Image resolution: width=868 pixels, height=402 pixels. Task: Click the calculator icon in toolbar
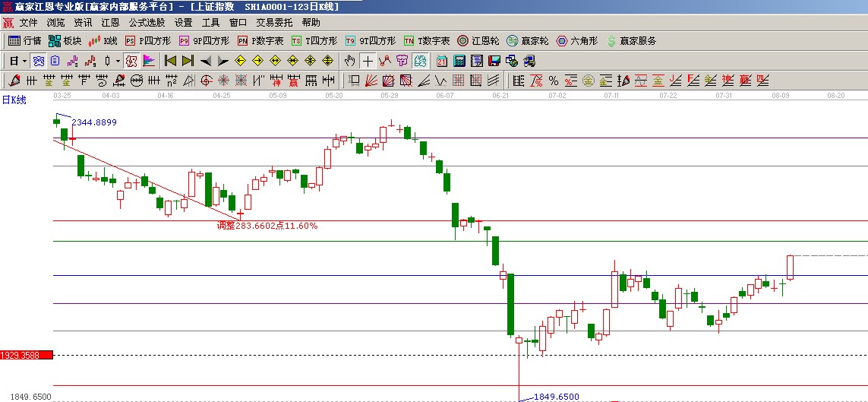tap(459, 61)
